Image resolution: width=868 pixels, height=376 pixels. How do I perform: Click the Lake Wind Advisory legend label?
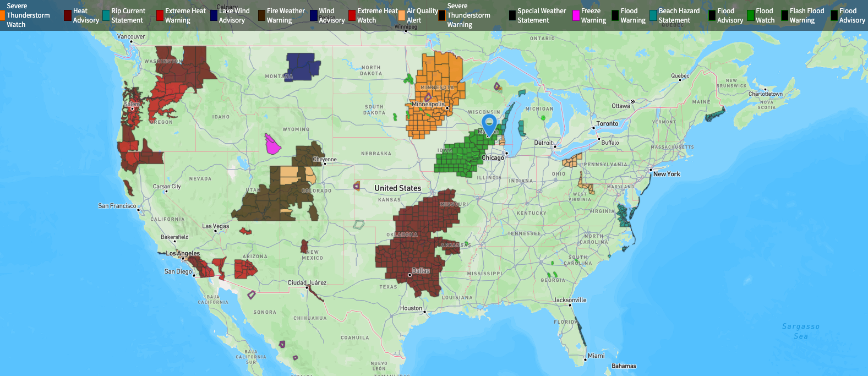click(234, 15)
